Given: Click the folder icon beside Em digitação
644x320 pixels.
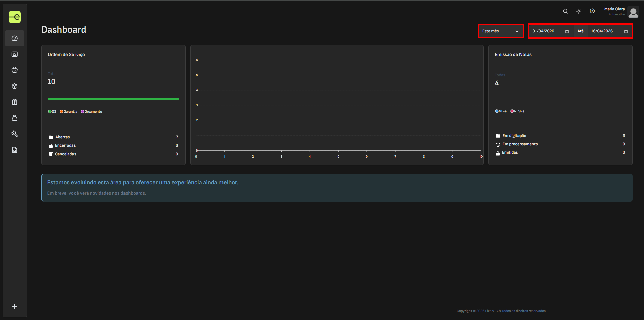Looking at the screenshot, I should point(498,136).
